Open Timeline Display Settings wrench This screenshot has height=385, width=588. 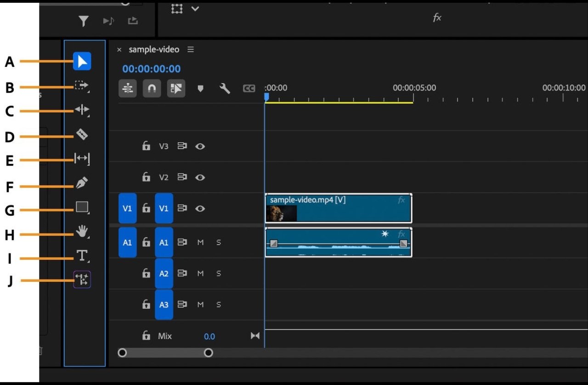225,89
